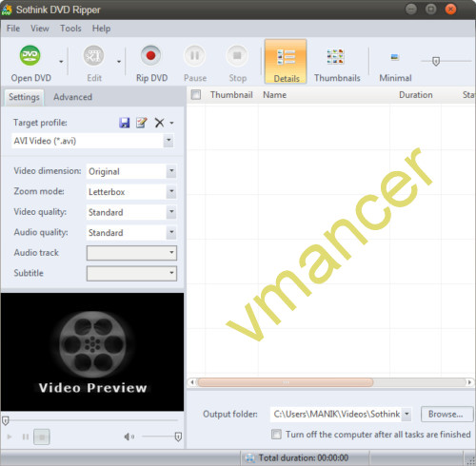Open the Target profile AVI Video dropdown
Screen dimensions: 476x466
[x=92, y=141]
